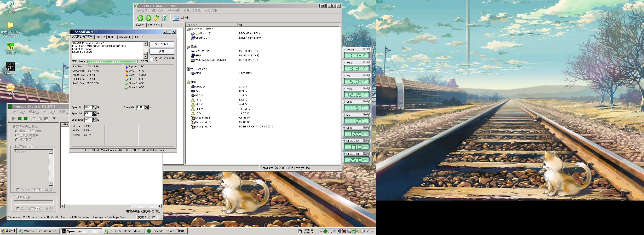Image resolution: width=644 pixels, height=235 pixels.
Task: Open the EVEREST report (レポート) tool
Action: pos(181,18)
